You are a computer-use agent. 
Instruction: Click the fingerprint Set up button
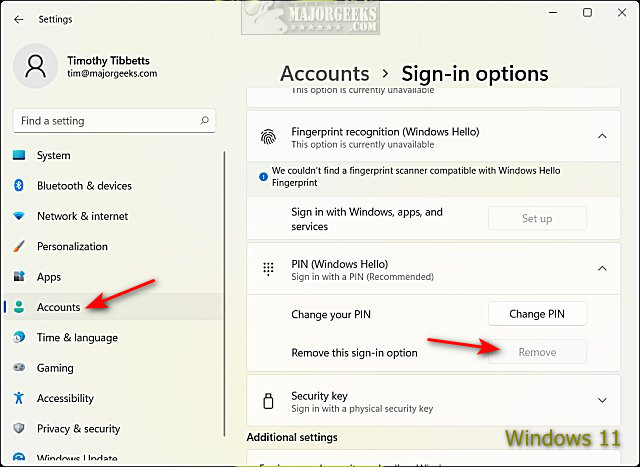tap(537, 218)
